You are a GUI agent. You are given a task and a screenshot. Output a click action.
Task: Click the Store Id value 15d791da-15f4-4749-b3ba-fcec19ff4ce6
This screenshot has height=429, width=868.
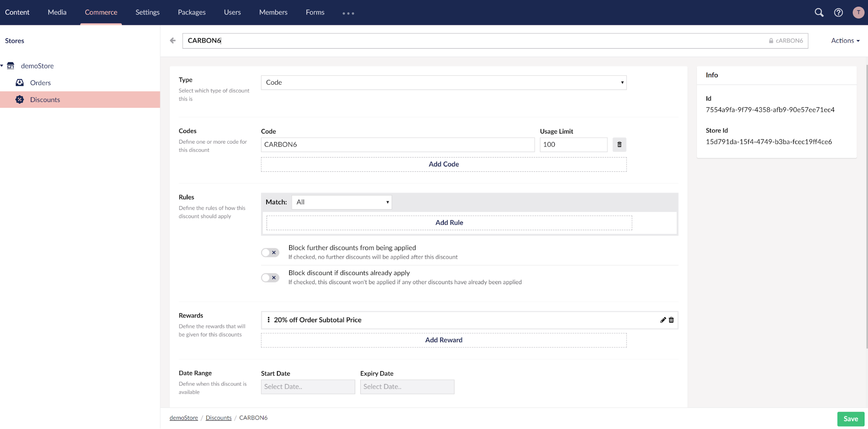coord(769,142)
